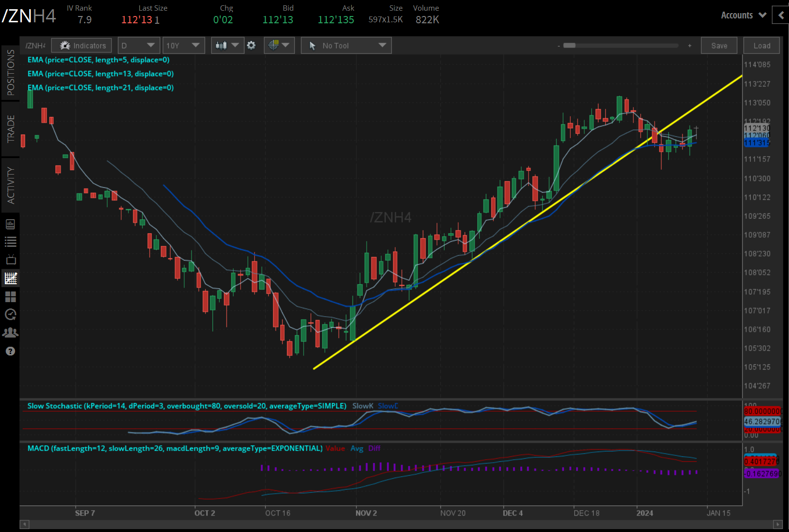Click the /ZNH4 symbol header
Image resolution: width=789 pixels, height=532 pixels.
click(x=29, y=16)
